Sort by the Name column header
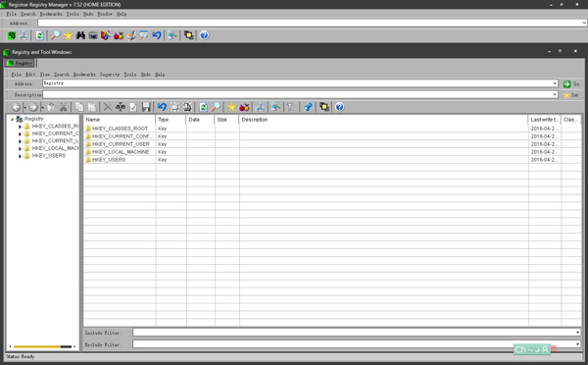588x365 pixels. coord(120,120)
